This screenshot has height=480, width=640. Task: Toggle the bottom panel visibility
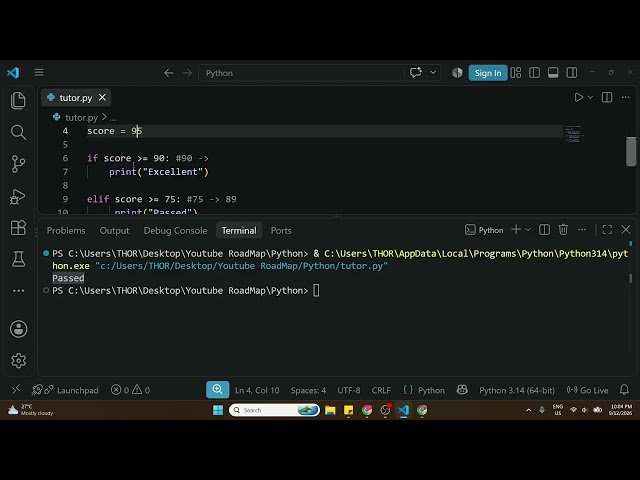click(553, 73)
